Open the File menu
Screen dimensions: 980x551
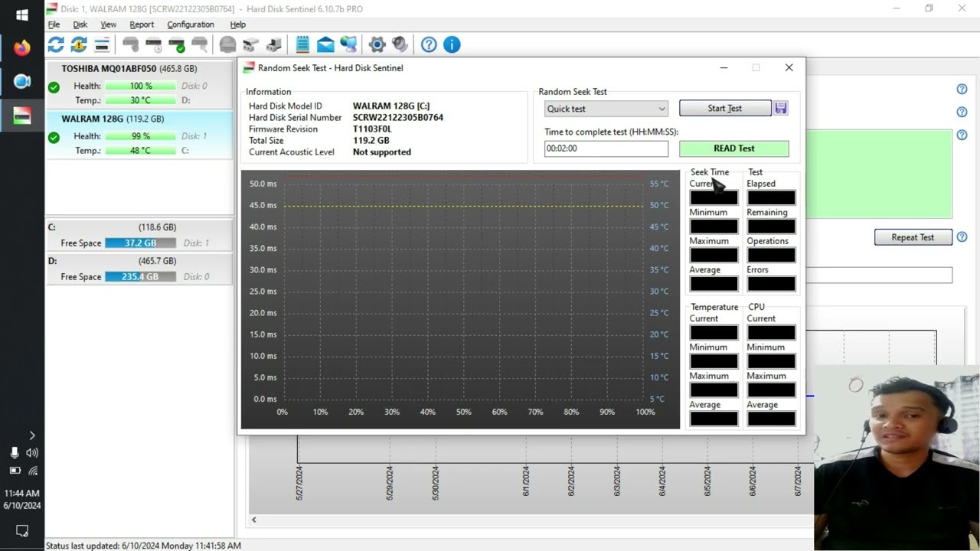coord(54,24)
